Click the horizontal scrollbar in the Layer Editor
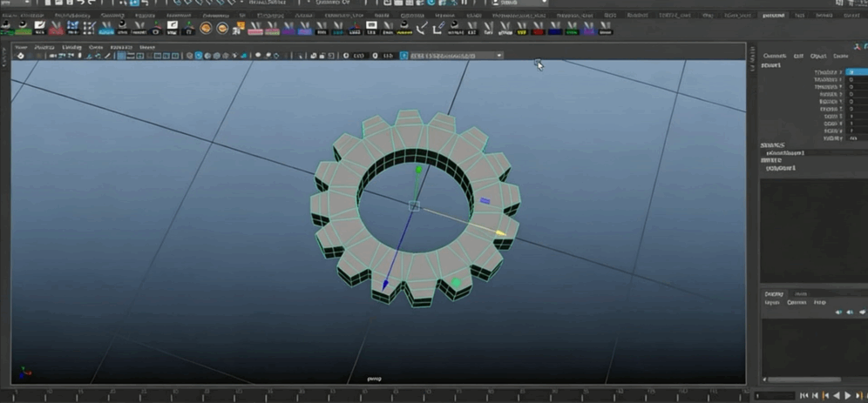 [x=804, y=379]
